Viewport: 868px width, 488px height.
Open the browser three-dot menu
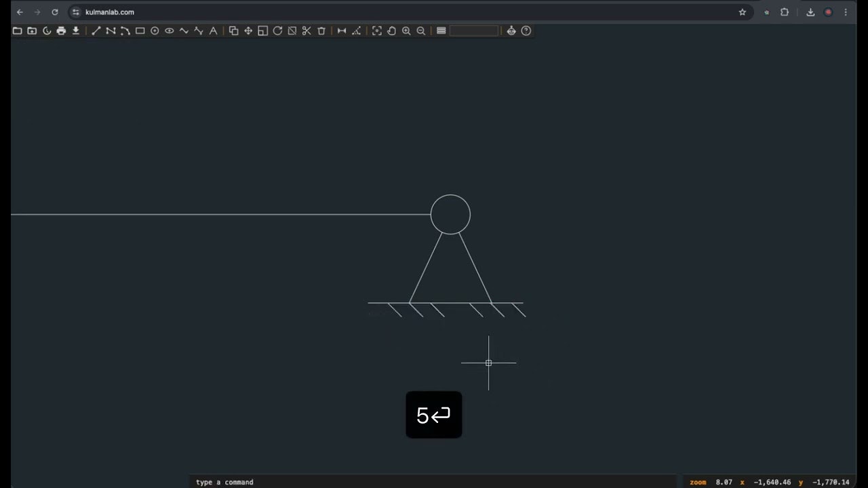pyautogui.click(x=846, y=12)
